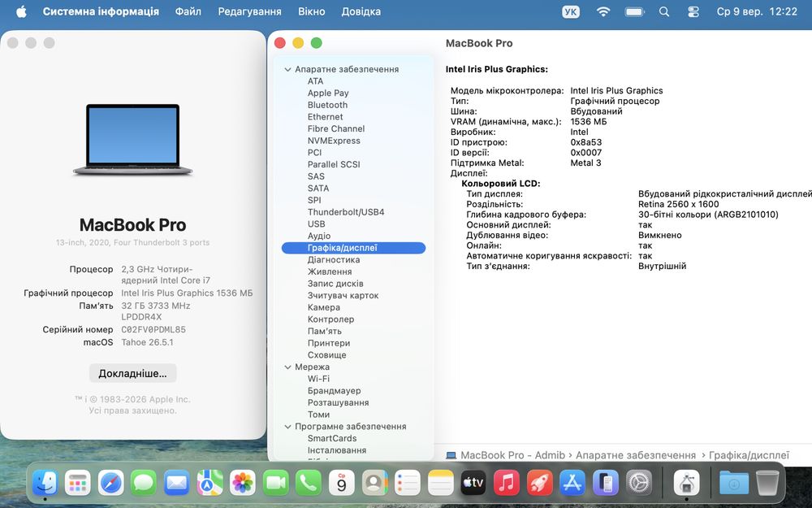
Task: Select NVMExpress in the sidebar
Action: click(334, 141)
